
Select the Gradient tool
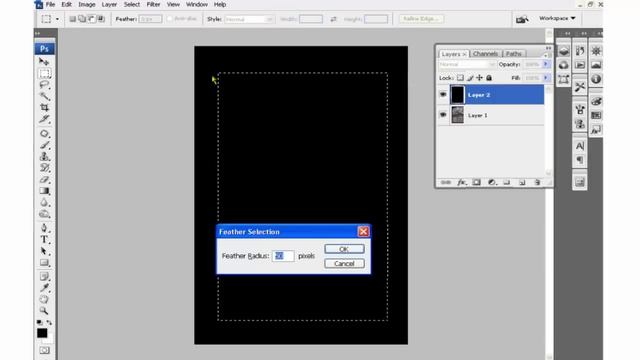[x=44, y=191]
